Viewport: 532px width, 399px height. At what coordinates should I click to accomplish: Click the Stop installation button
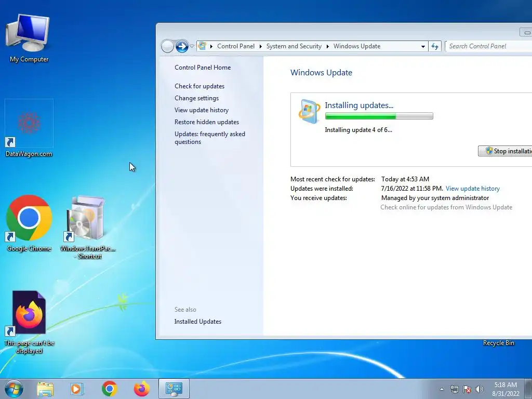coord(505,151)
